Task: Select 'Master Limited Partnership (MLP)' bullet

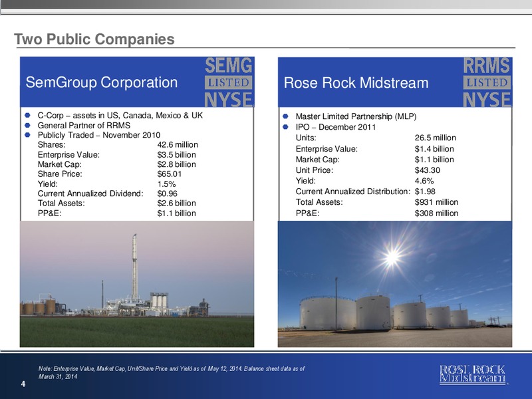Action: (x=356, y=116)
